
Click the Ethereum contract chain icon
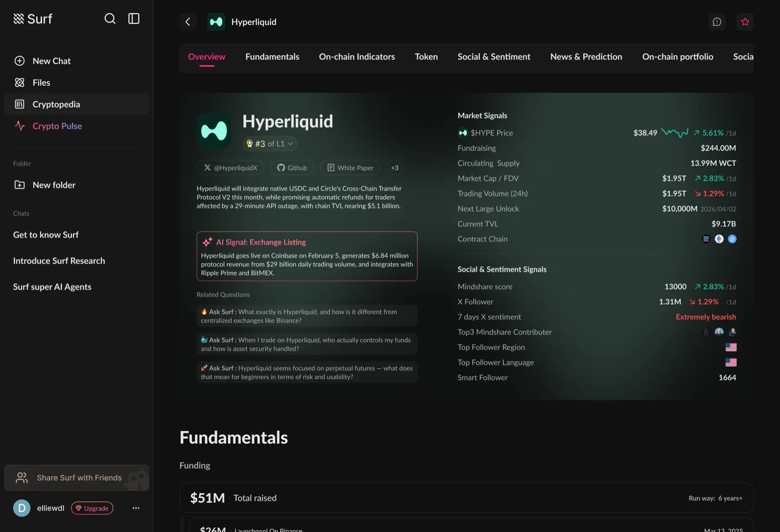(719, 239)
